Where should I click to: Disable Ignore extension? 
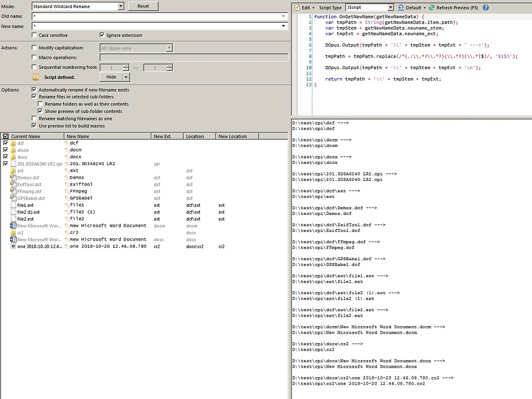[101, 35]
